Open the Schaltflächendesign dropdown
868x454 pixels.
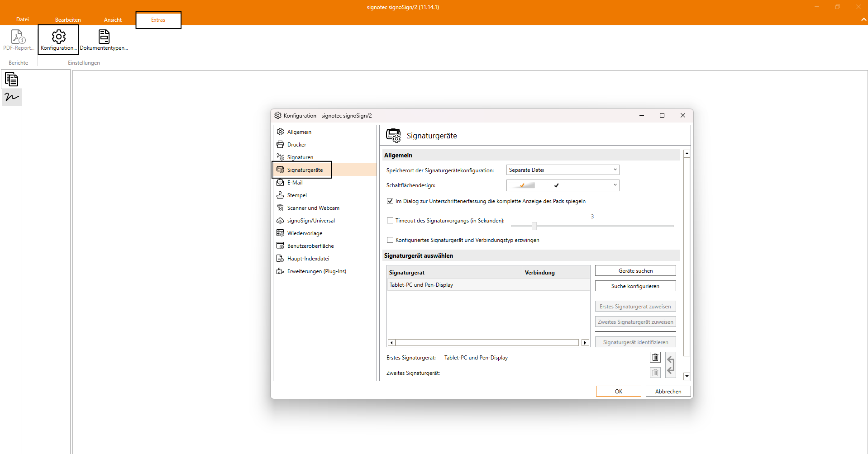563,185
